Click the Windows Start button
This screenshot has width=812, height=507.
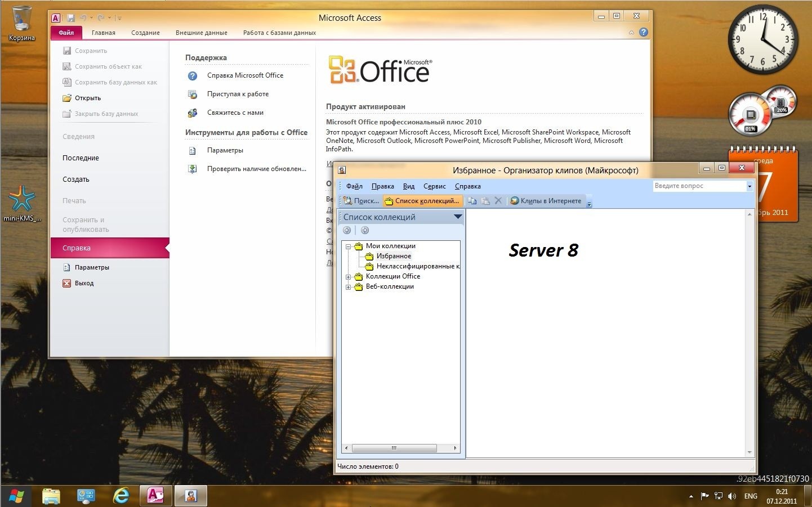click(x=16, y=496)
